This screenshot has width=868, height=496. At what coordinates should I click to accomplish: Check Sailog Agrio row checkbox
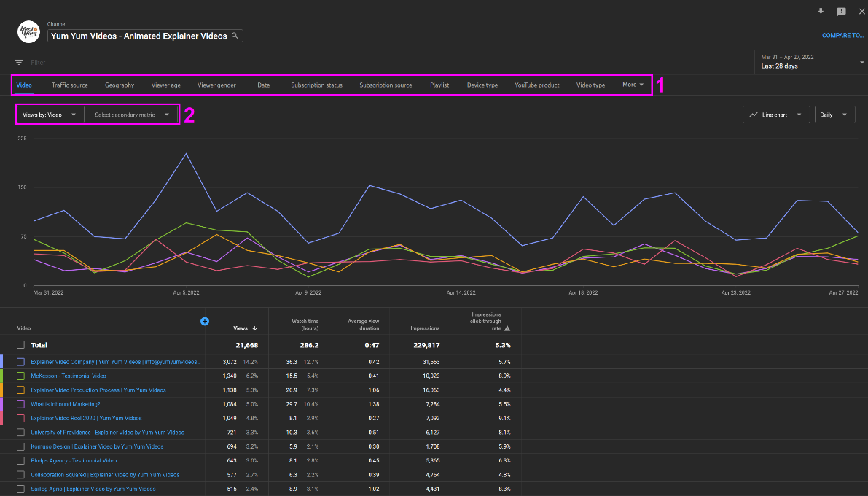pyautogui.click(x=20, y=489)
